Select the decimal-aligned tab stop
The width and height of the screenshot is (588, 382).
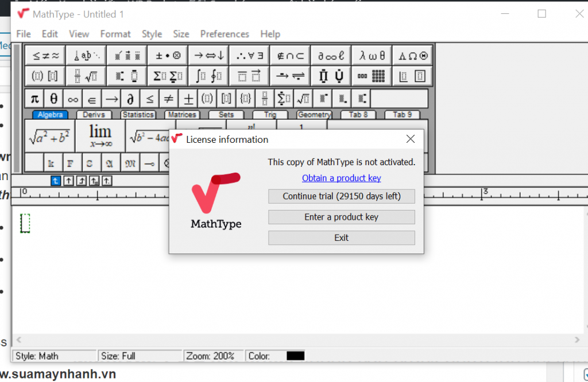coord(107,181)
